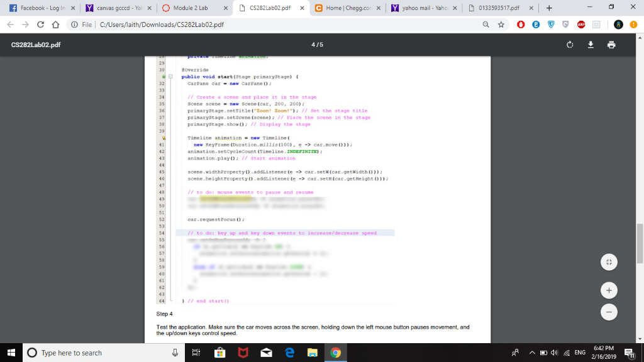644x362 pixels.
Task: Click the Chrome taskbar icon
Action: (336, 353)
